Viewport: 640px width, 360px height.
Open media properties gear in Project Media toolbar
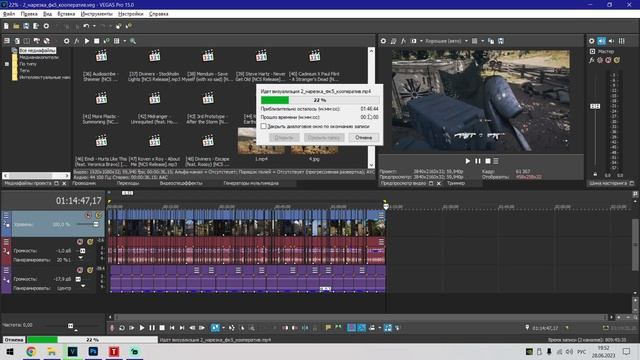point(66,41)
